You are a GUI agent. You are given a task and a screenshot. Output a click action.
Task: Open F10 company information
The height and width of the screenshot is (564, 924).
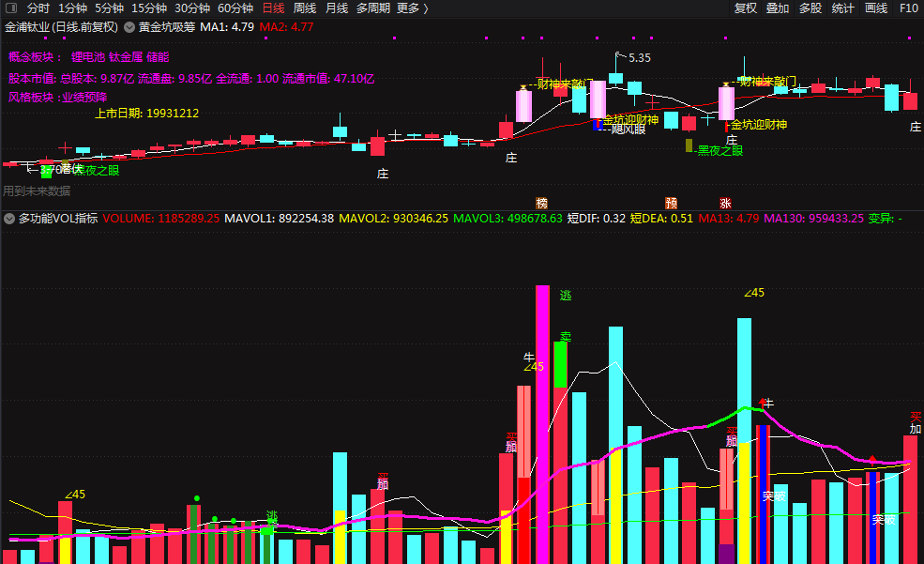909,8
